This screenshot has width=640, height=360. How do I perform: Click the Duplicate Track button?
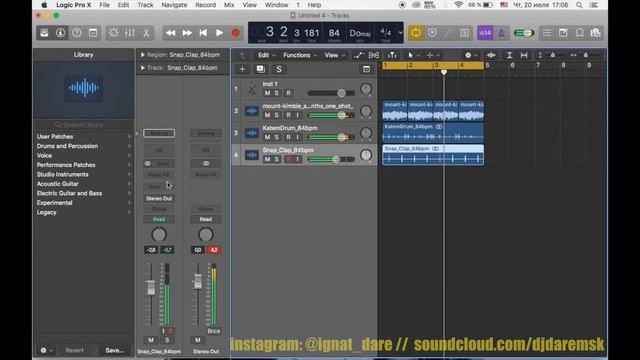[x=260, y=69]
